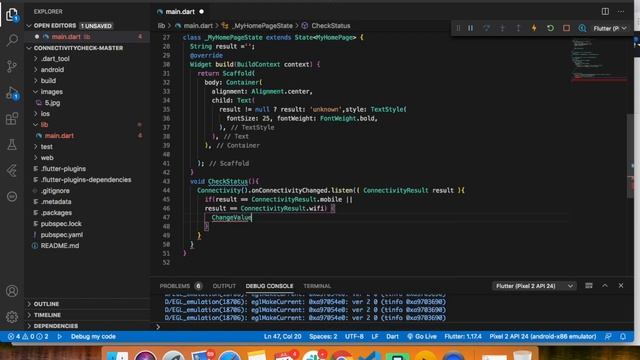The height and width of the screenshot is (360, 640).
Task: Open errors and warnings count in status bar
Action: 28,336
